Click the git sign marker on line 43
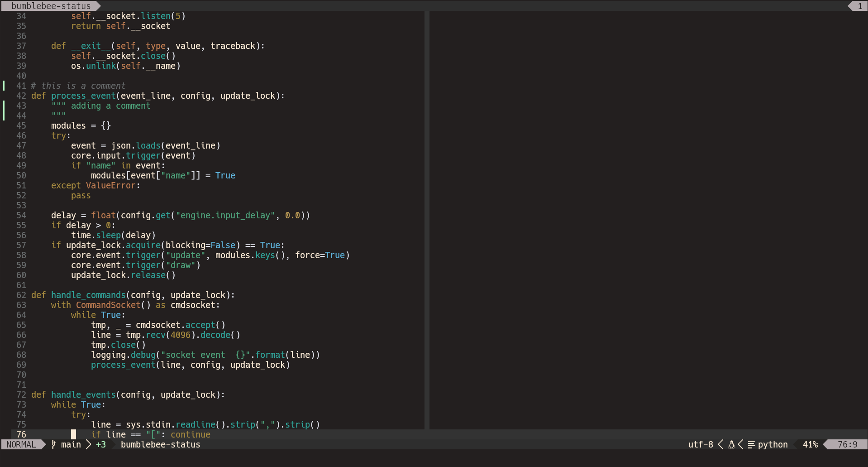Viewport: 868px width, 467px height. tap(4, 106)
